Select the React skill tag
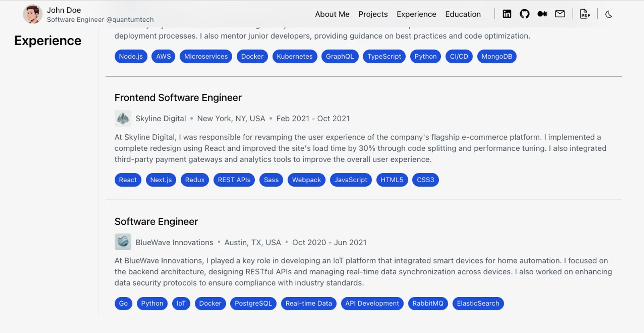Image resolution: width=644 pixels, height=333 pixels. pos(128,180)
